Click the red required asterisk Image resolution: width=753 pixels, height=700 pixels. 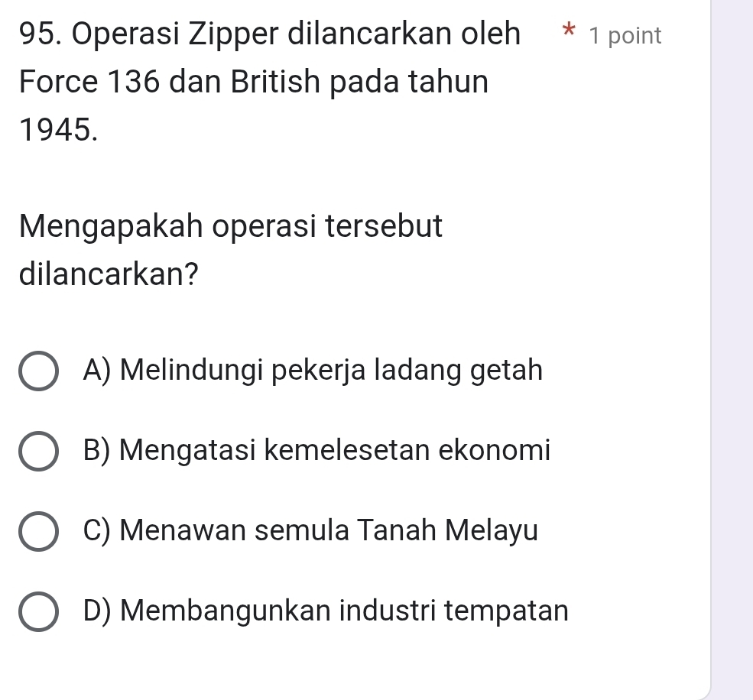pos(567,34)
